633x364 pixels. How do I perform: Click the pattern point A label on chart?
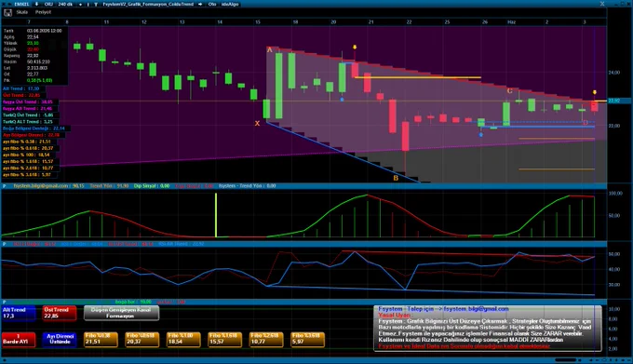click(x=270, y=50)
